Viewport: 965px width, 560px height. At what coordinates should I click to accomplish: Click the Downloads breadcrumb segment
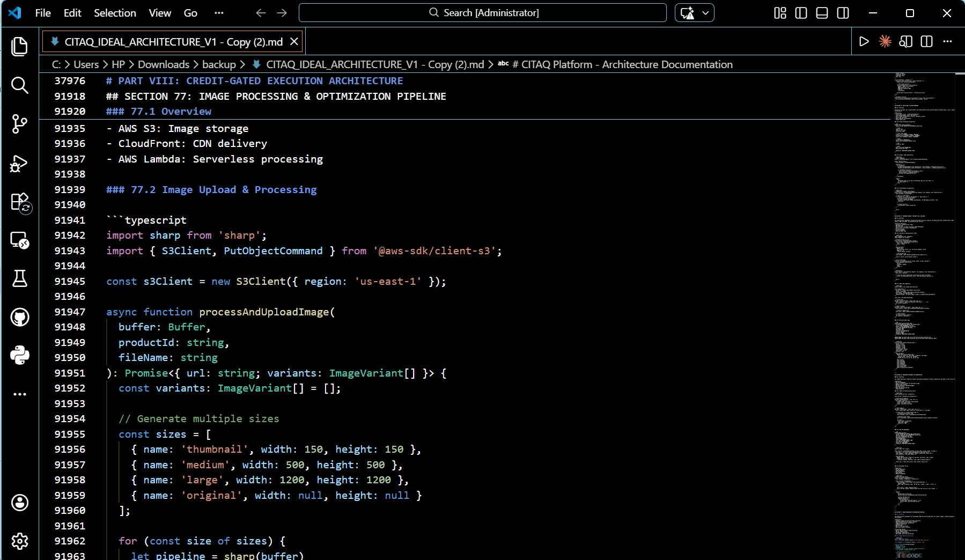tap(163, 64)
